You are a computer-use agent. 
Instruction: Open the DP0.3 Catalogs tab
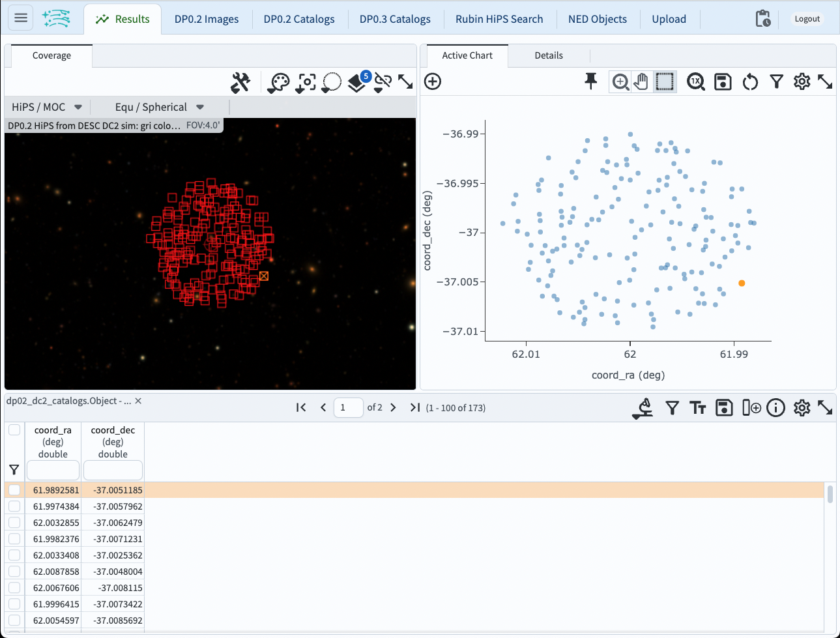coord(395,19)
